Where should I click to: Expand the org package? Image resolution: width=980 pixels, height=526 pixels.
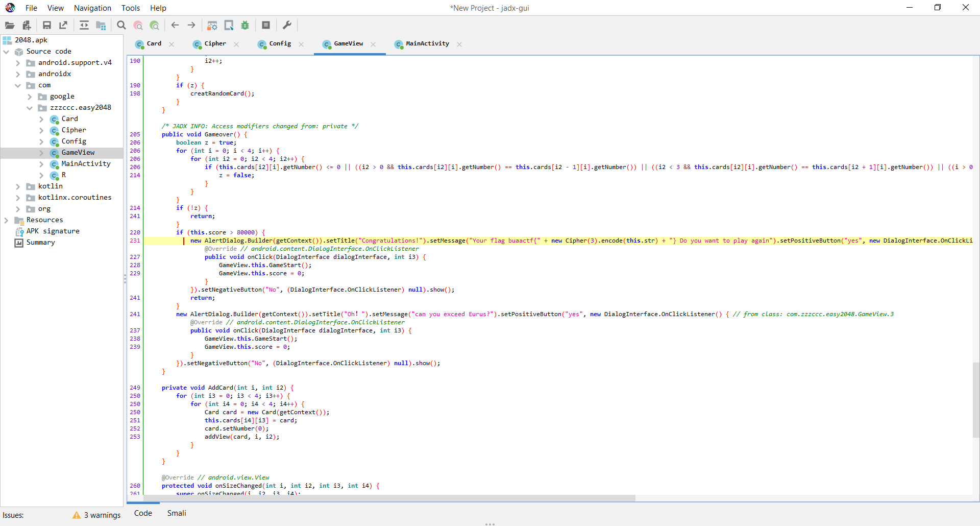coord(18,209)
